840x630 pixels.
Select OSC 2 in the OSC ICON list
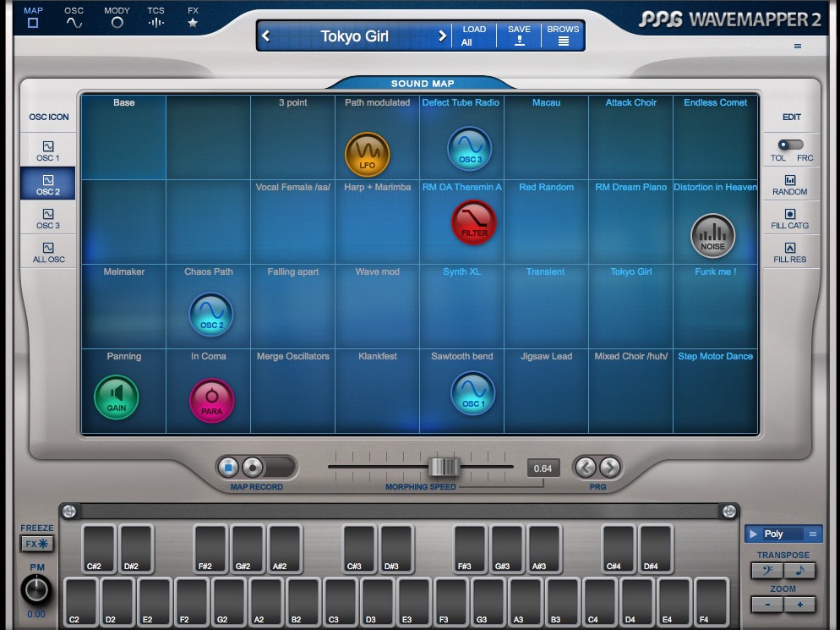[x=48, y=184]
